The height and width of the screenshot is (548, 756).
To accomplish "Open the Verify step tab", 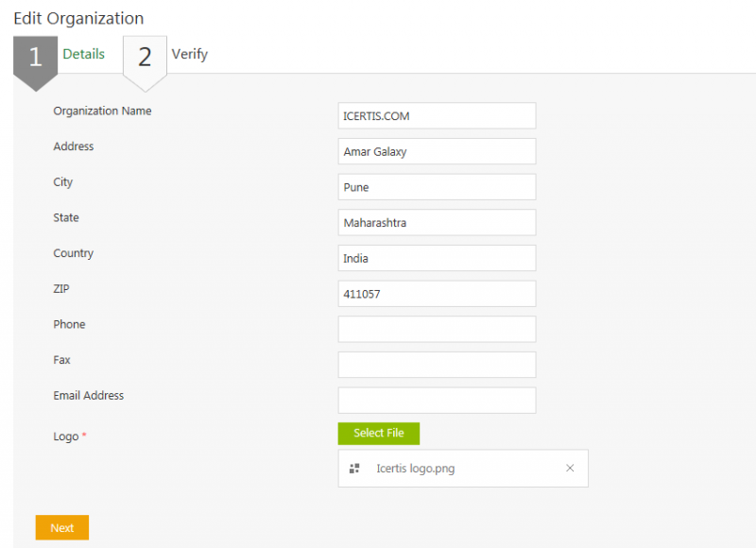I will pos(189,54).
